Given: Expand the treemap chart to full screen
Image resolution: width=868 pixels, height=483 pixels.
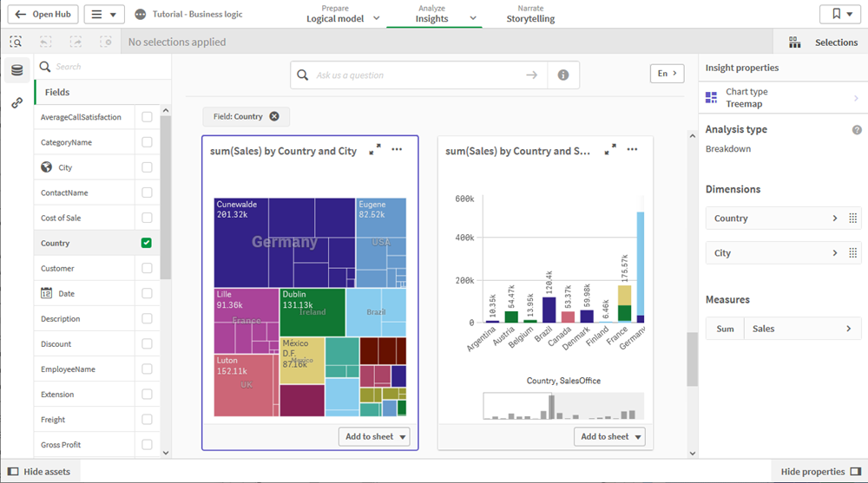Looking at the screenshot, I should [375, 150].
